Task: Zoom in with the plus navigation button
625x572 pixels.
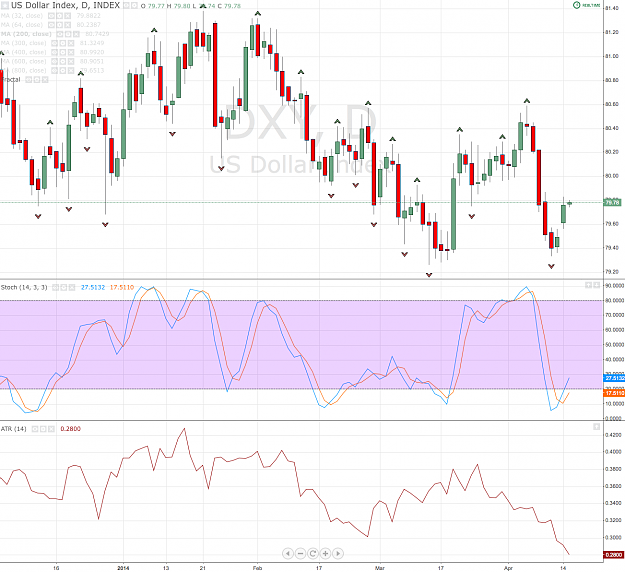Action: coord(325,553)
